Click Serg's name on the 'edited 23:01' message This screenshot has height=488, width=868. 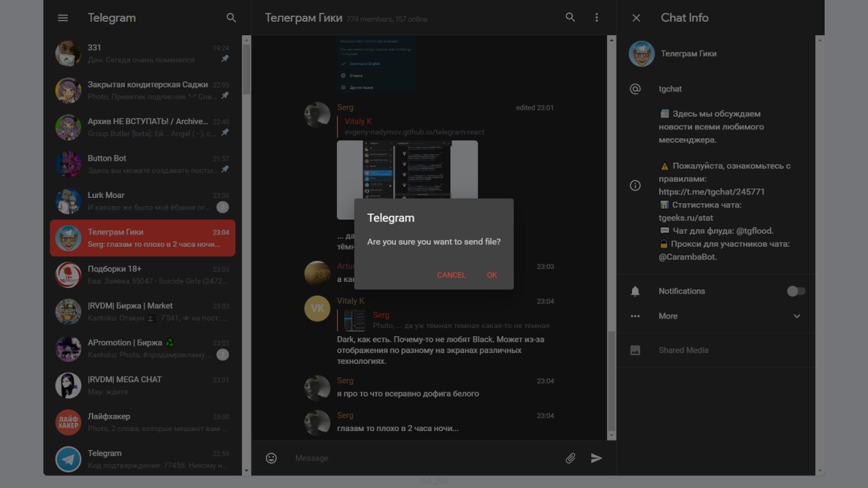click(345, 107)
